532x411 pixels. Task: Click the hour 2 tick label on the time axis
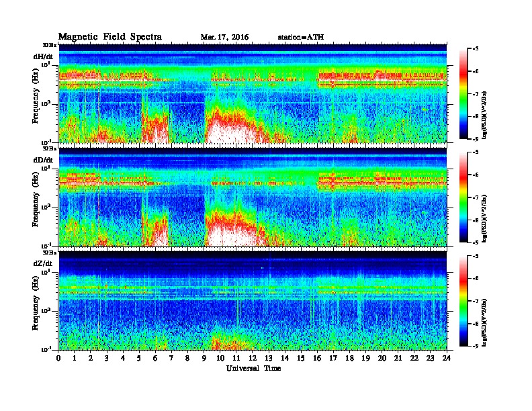click(x=91, y=359)
